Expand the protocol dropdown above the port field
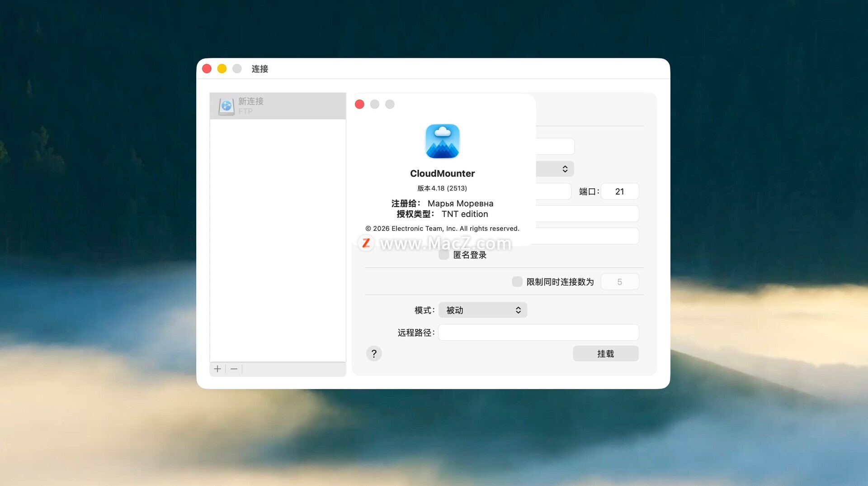The height and width of the screenshot is (486, 868). [555, 169]
